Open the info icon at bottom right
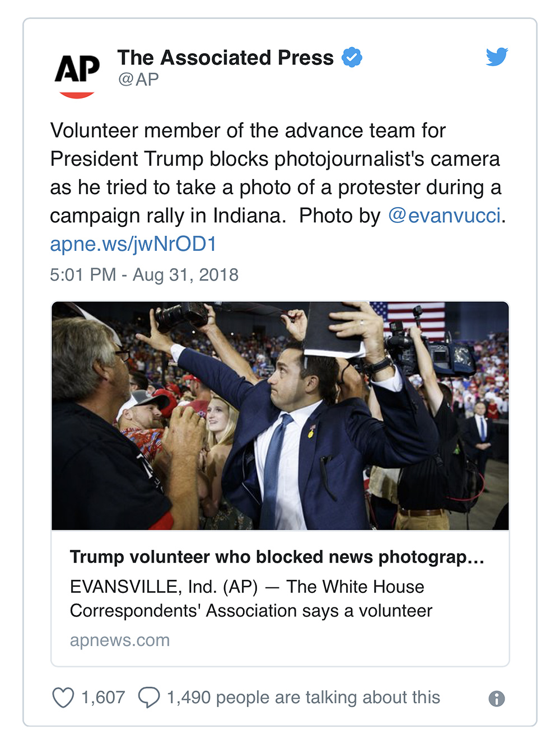The height and width of the screenshot is (748, 560). (x=496, y=698)
